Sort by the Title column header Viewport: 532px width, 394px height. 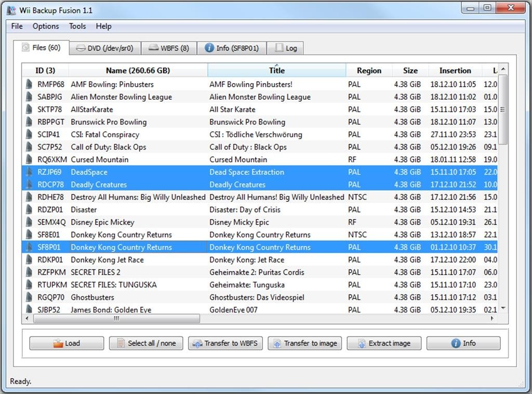click(x=277, y=70)
